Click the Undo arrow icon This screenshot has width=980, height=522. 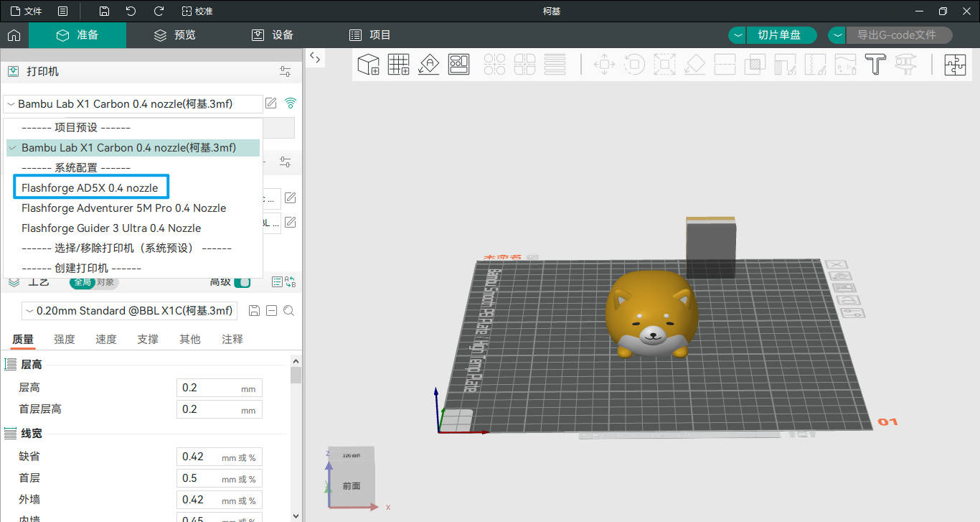(131, 11)
